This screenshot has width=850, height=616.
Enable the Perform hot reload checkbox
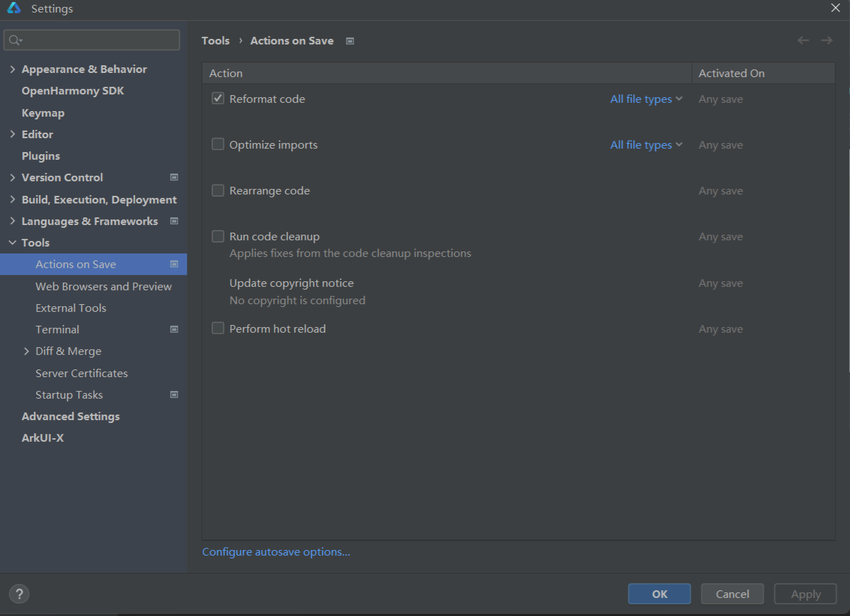218,328
